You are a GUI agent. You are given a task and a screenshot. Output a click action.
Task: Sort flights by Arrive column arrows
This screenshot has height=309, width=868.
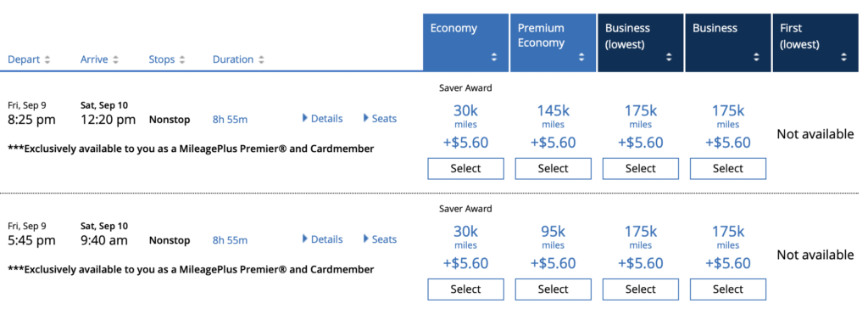coord(115,60)
